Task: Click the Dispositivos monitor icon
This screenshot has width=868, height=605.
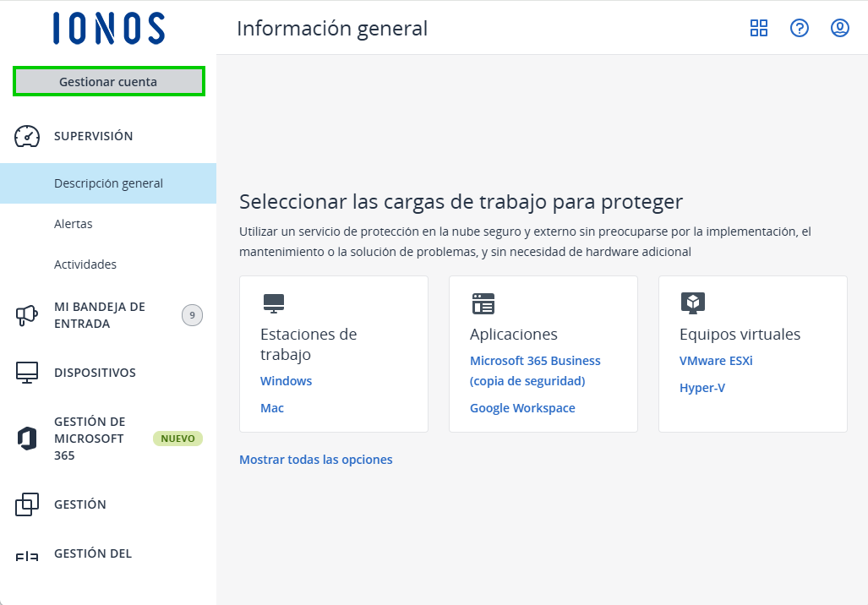Action: click(26, 373)
